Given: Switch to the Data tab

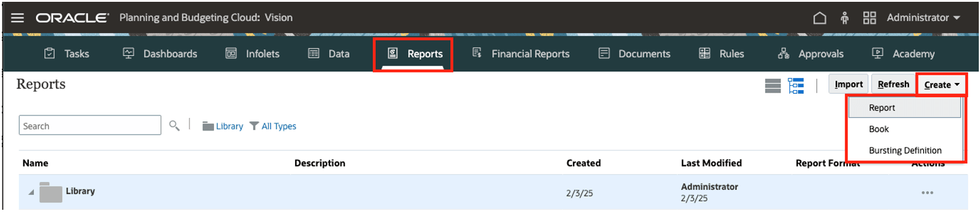Looking at the screenshot, I should click(329, 53).
